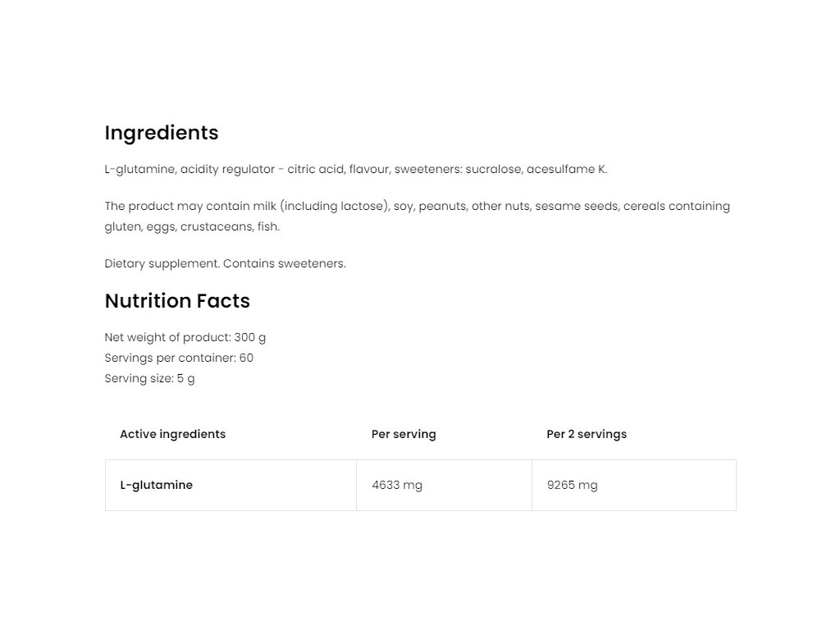Select the L-glutamine ingredients list paragraph
Viewport: 840px width, 630px height.
[x=356, y=169]
